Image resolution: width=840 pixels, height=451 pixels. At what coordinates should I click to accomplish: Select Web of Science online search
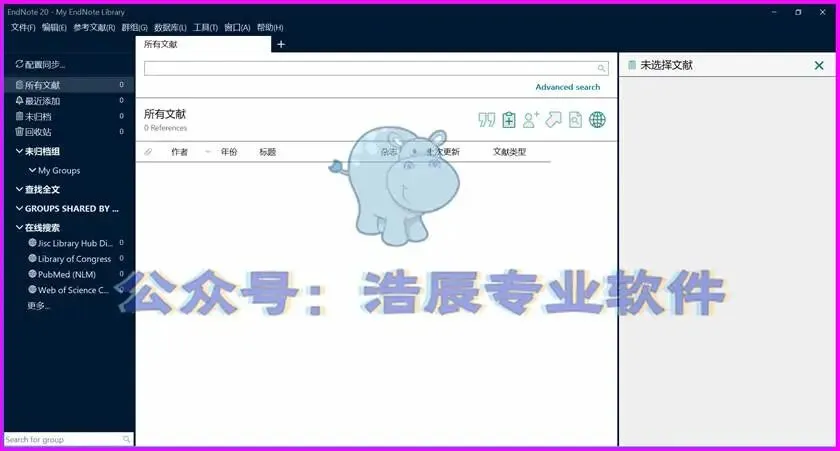(75, 290)
